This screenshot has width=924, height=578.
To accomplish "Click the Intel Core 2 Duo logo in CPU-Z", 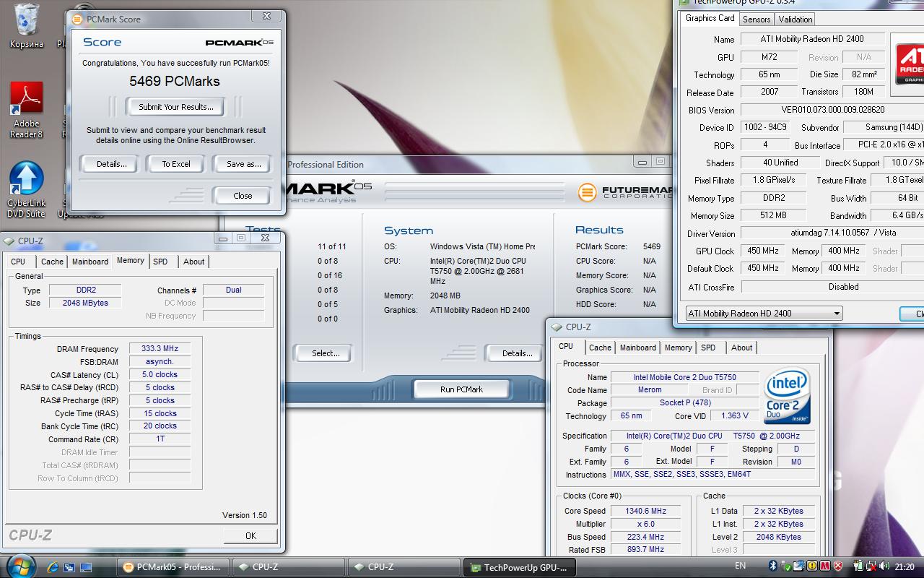I will (x=787, y=397).
